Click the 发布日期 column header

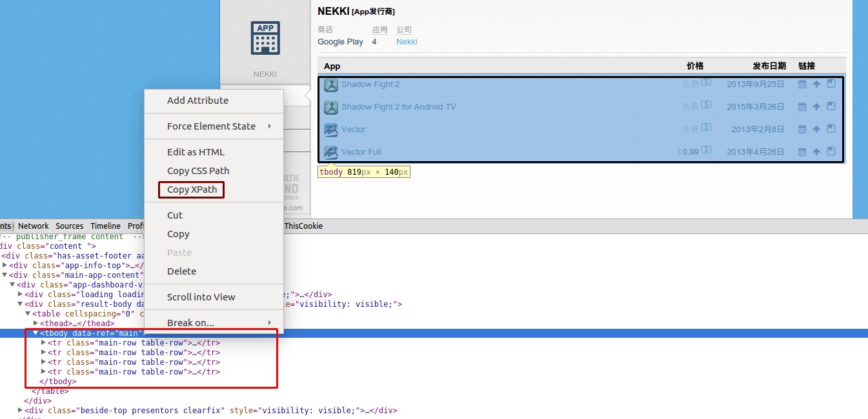(769, 66)
